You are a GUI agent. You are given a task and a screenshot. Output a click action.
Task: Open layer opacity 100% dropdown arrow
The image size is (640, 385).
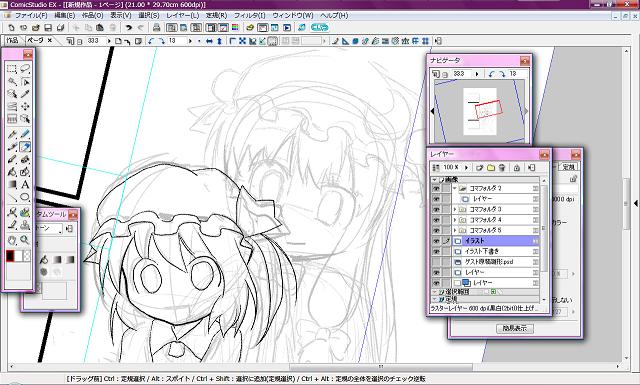pos(466,167)
